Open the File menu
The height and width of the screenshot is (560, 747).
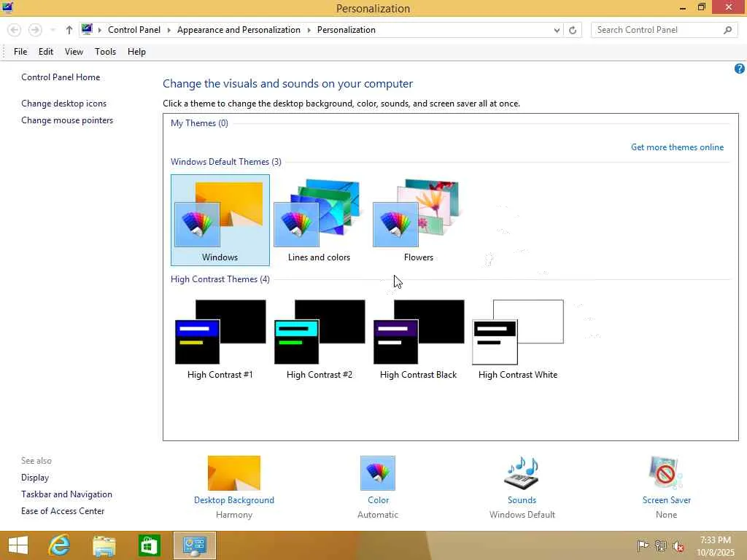click(x=20, y=52)
